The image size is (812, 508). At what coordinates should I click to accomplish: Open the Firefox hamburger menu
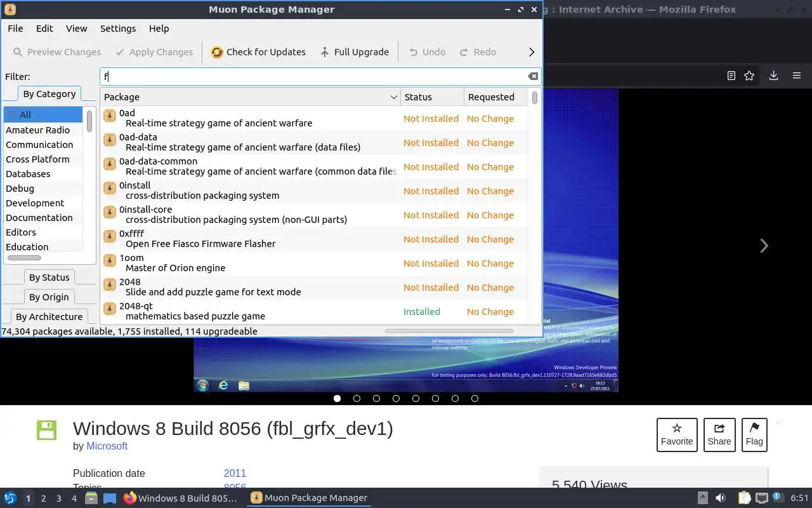click(x=797, y=76)
